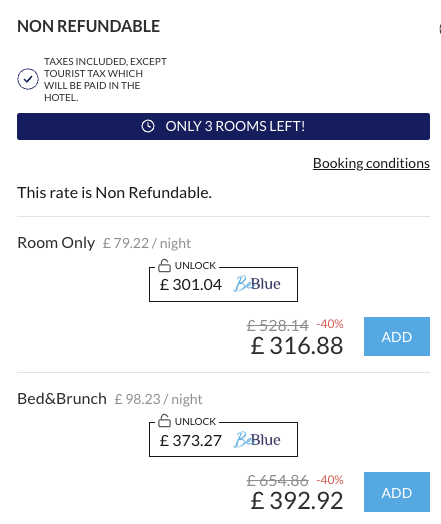Add the Room Only rate at £316.88

tap(397, 337)
